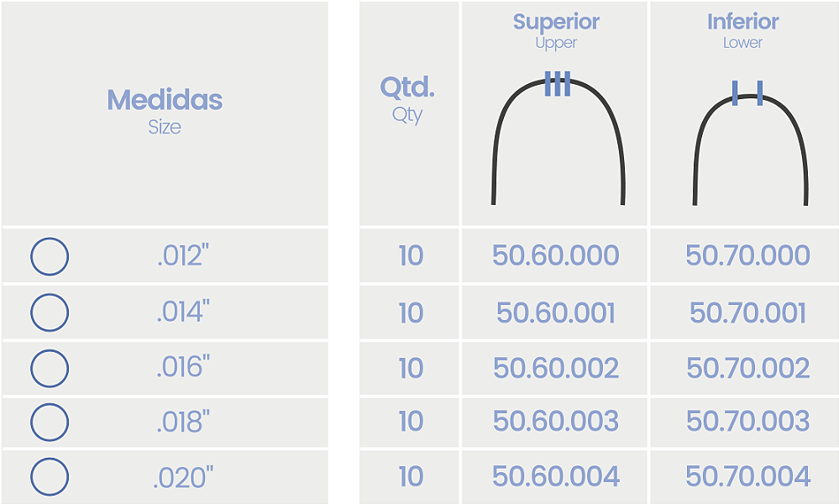Click upper code 50.60.000
Image resolution: width=839 pixels, height=504 pixels.
[x=556, y=255]
